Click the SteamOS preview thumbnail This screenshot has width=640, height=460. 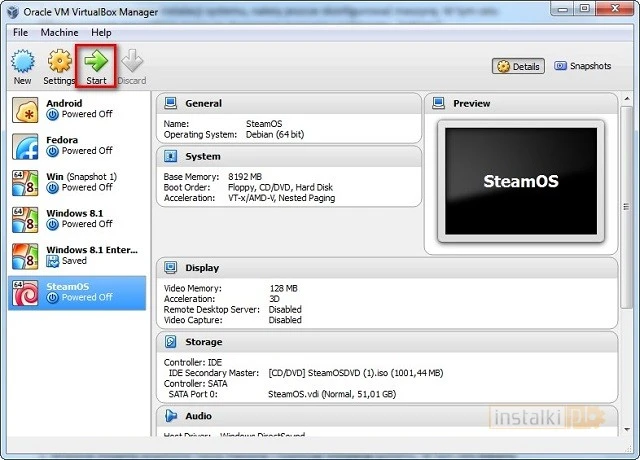521,181
